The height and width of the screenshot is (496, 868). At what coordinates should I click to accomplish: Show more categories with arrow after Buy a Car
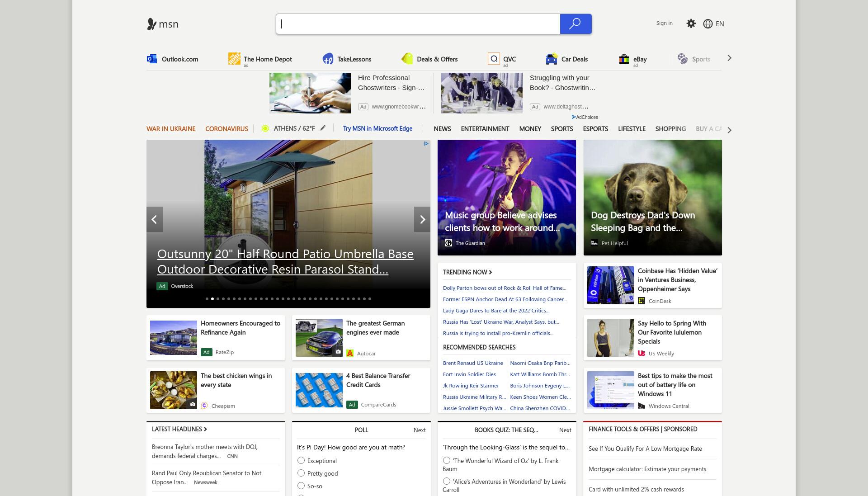point(729,130)
